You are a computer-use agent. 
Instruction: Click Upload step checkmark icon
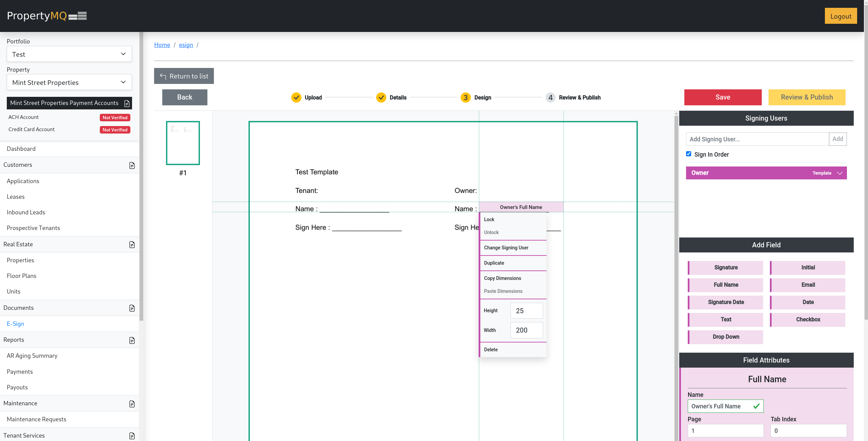[296, 98]
